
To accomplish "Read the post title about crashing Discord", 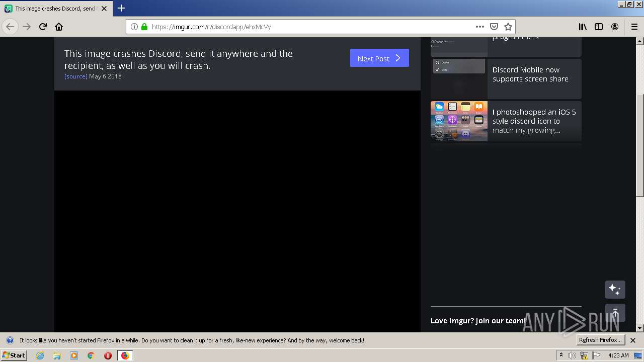I will [179, 59].
